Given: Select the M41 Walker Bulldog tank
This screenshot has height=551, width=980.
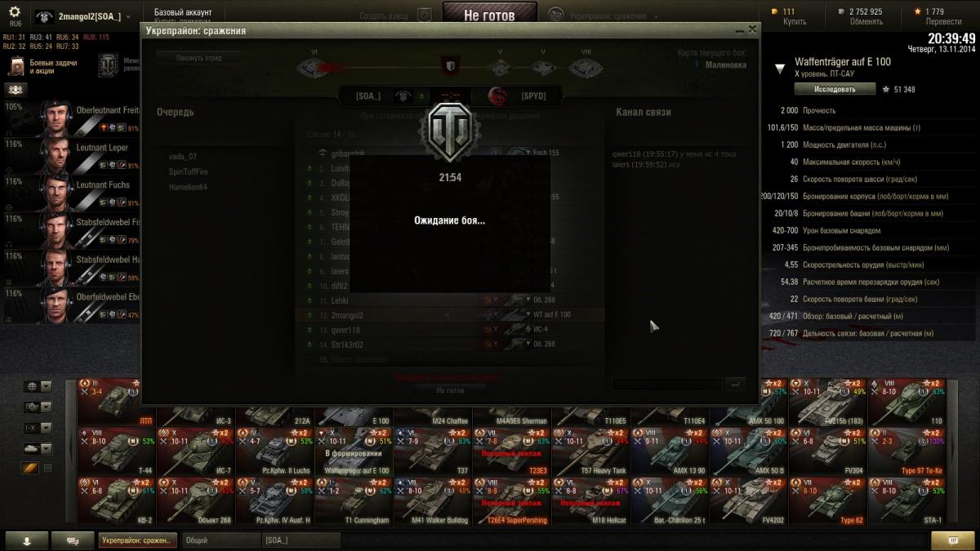Looking at the screenshot, I should 433,501.
